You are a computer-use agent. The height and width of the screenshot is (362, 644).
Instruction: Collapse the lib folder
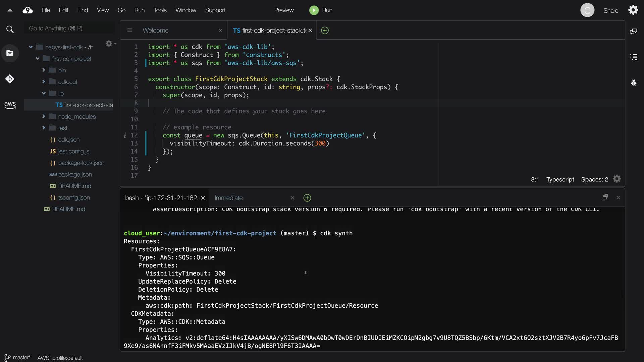click(44, 93)
